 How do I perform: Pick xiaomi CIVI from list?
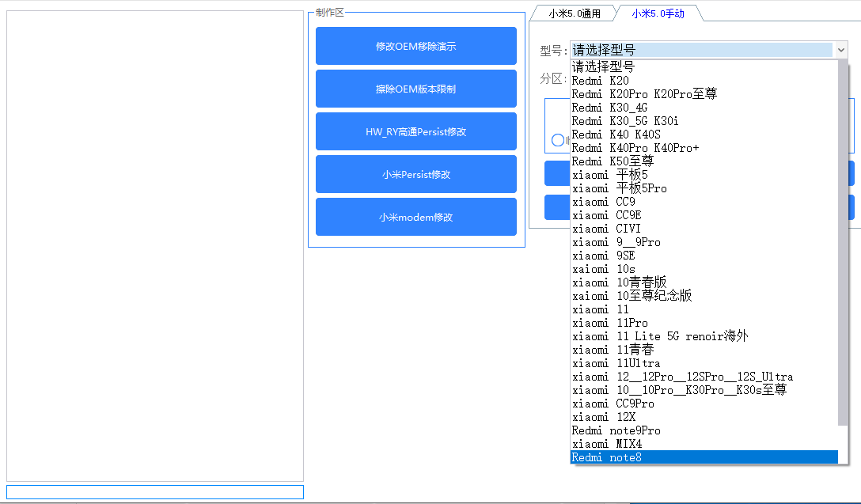704,229
